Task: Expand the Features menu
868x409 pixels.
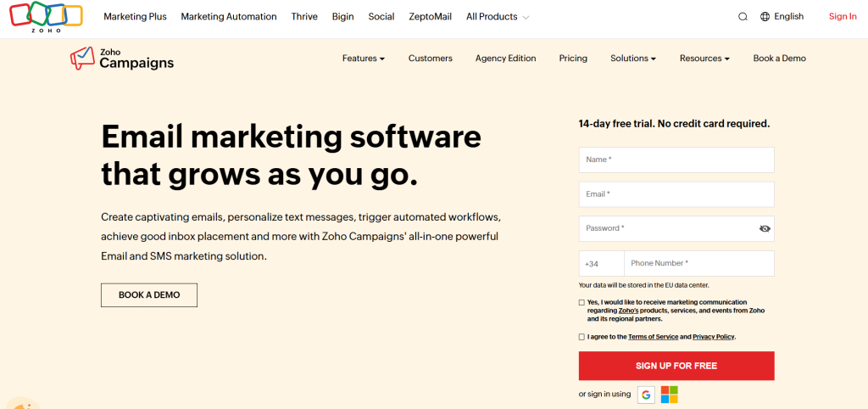Action: [x=363, y=59]
